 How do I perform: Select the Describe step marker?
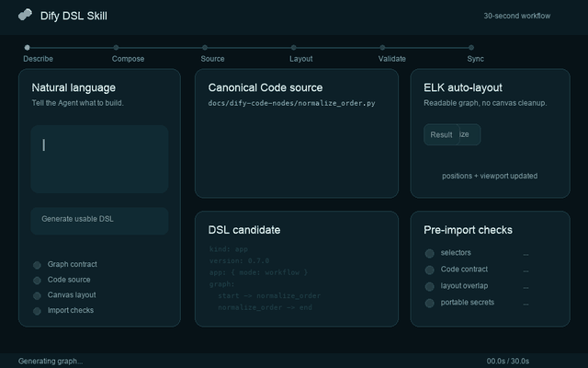click(x=27, y=47)
